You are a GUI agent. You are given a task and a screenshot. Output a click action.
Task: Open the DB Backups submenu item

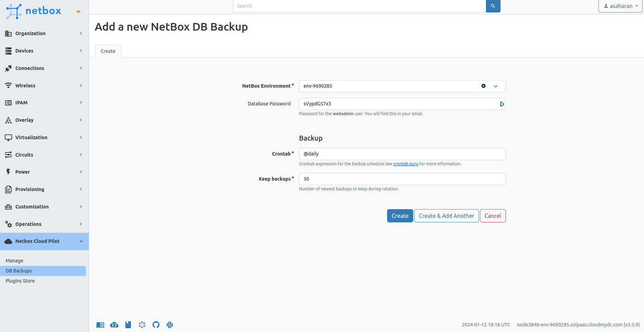(x=43, y=271)
